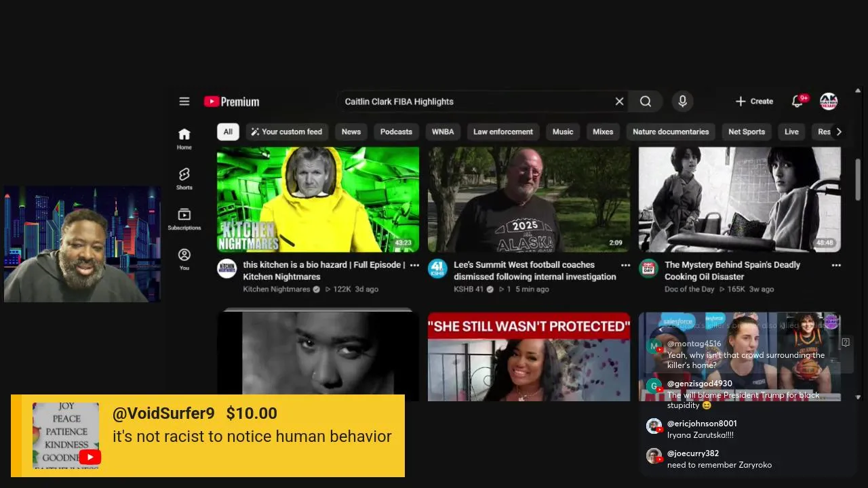
Task: Open Shorts in sidebar
Action: tap(184, 179)
